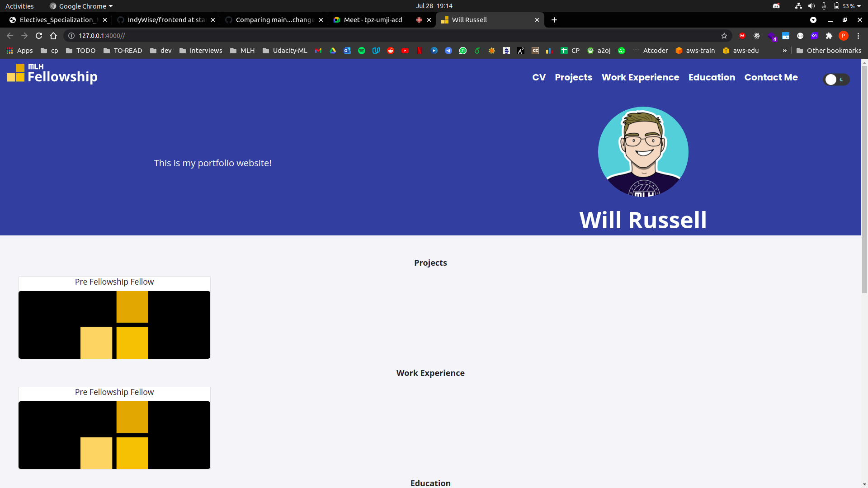Image resolution: width=868 pixels, height=488 pixels.
Task: Open the Google Chrome app menu
Action: click(81, 6)
